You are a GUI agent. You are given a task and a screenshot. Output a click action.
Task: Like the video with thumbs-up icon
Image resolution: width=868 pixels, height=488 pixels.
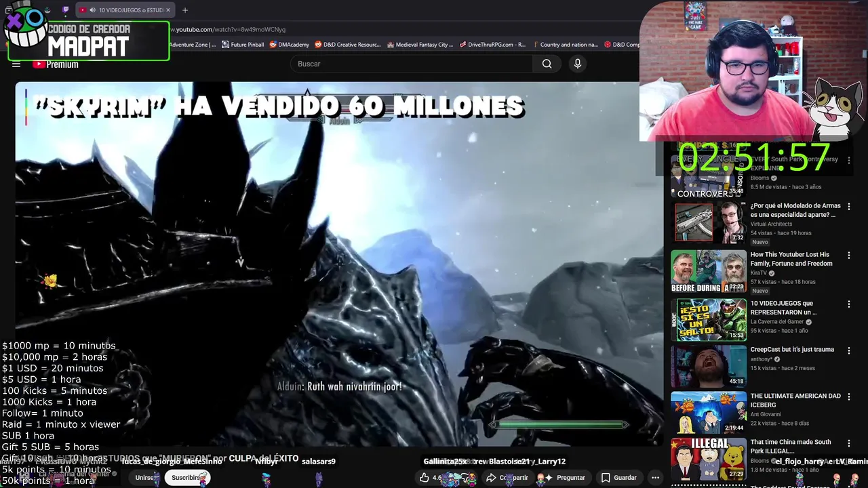tap(425, 477)
